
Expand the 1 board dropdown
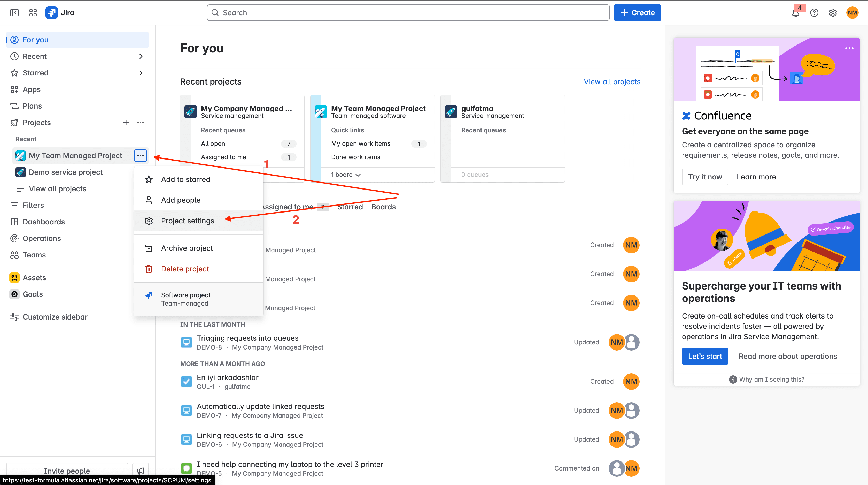(x=346, y=175)
